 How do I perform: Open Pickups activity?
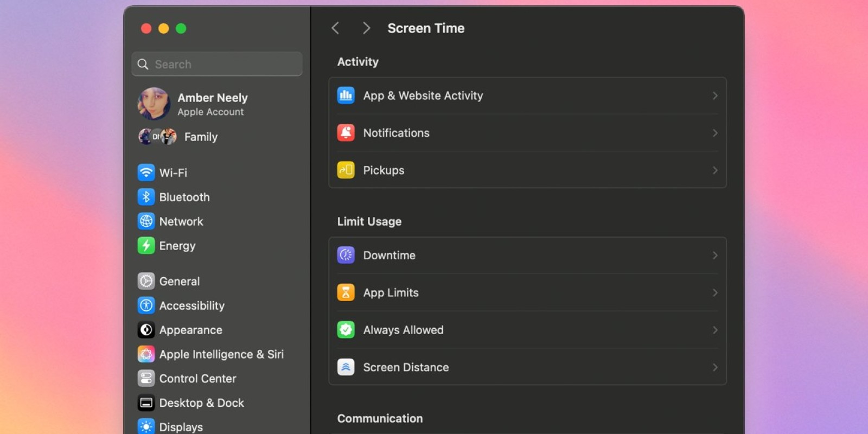coord(527,170)
